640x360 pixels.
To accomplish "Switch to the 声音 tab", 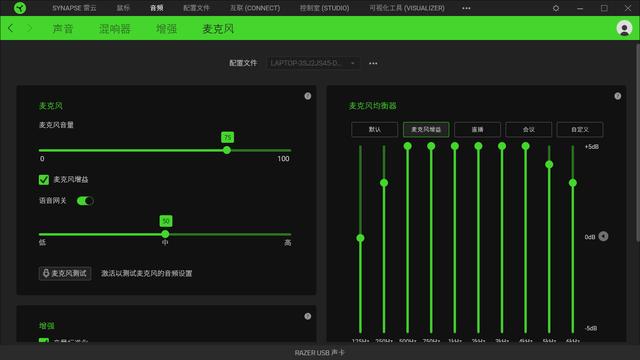I will click(x=63, y=29).
